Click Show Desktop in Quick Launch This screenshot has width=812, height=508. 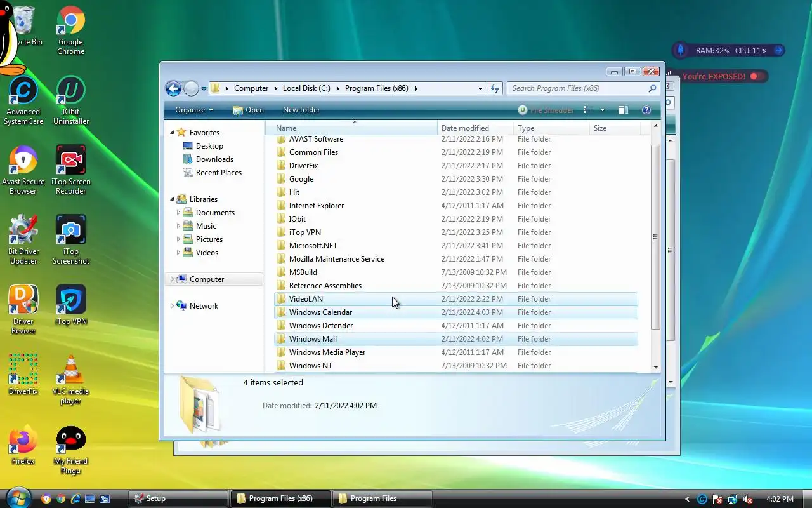click(x=90, y=498)
